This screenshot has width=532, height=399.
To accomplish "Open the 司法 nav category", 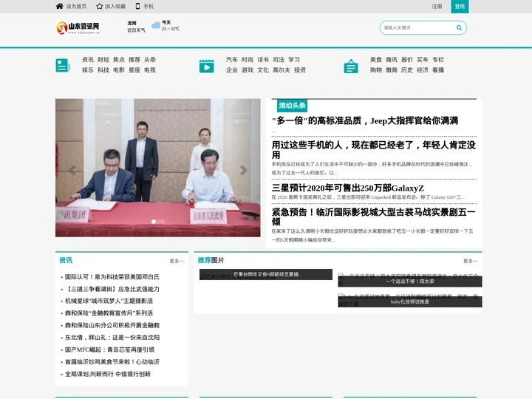I will [279, 60].
